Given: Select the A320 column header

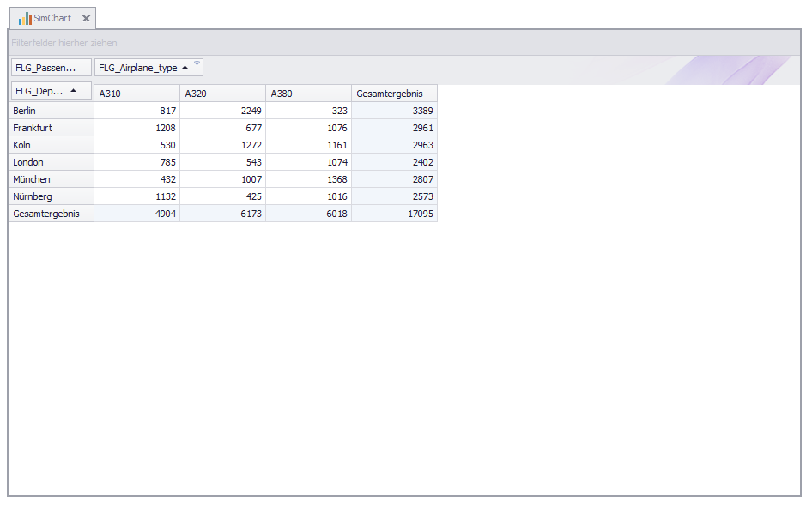Looking at the screenshot, I should 222,94.
